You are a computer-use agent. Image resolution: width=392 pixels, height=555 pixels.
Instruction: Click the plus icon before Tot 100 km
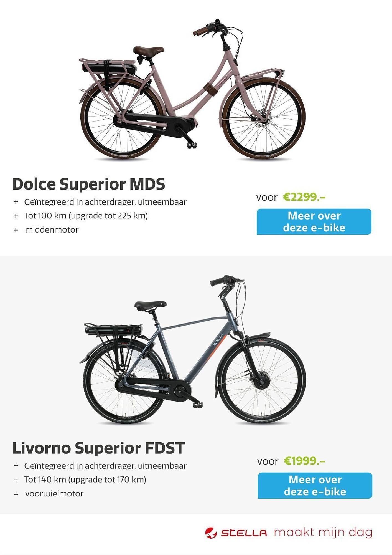tap(16, 216)
